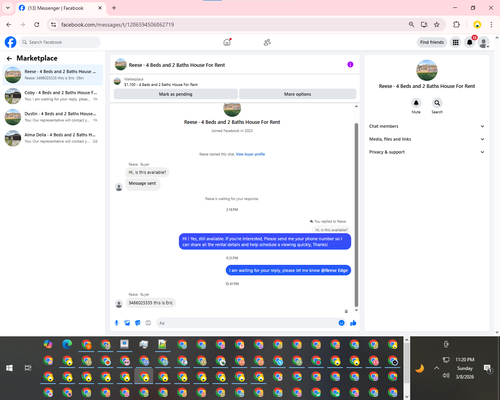The height and width of the screenshot is (400, 500).
Task: Go back using the Marketplace arrow
Action: pyautogui.click(x=9, y=59)
